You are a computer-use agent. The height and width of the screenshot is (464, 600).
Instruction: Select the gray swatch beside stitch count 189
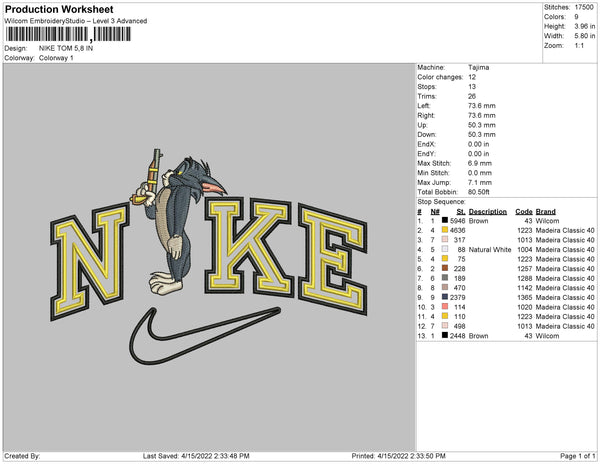(445, 278)
